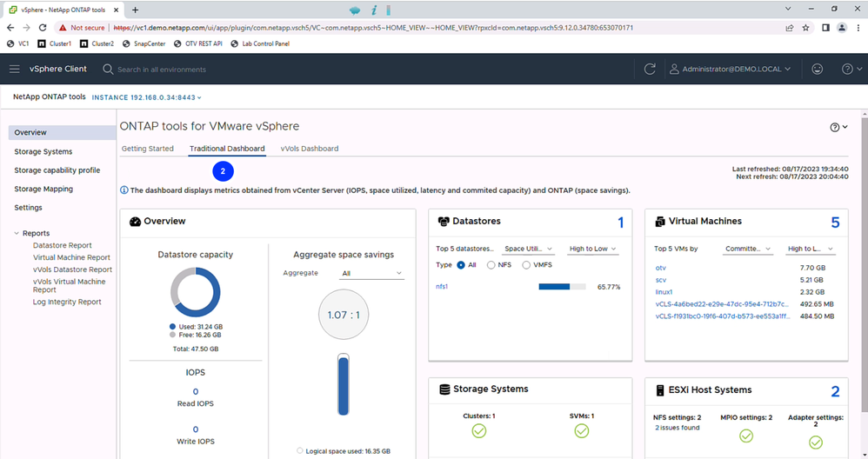This screenshot has width=868, height=459.
Task: Click the smiley feedback icon
Action: (817, 69)
